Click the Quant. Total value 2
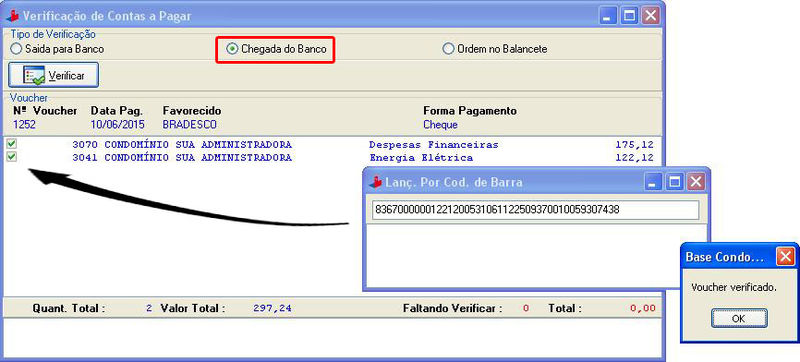The height and width of the screenshot is (362, 800). click(149, 308)
